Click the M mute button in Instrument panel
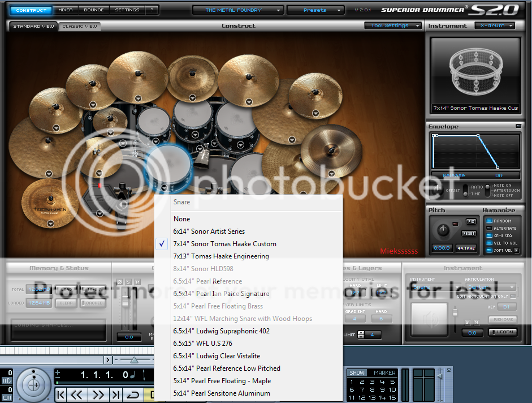Viewport: 532px width, 403px height. [x=477, y=322]
